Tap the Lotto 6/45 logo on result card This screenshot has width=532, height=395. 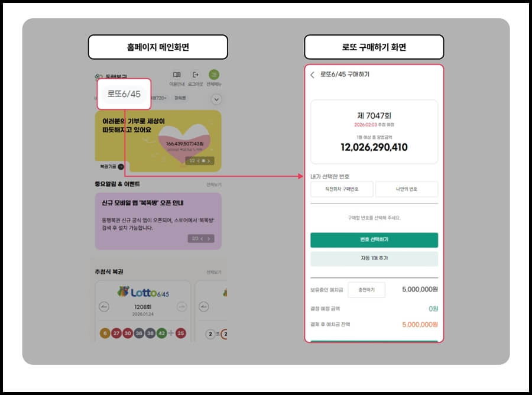(143, 292)
